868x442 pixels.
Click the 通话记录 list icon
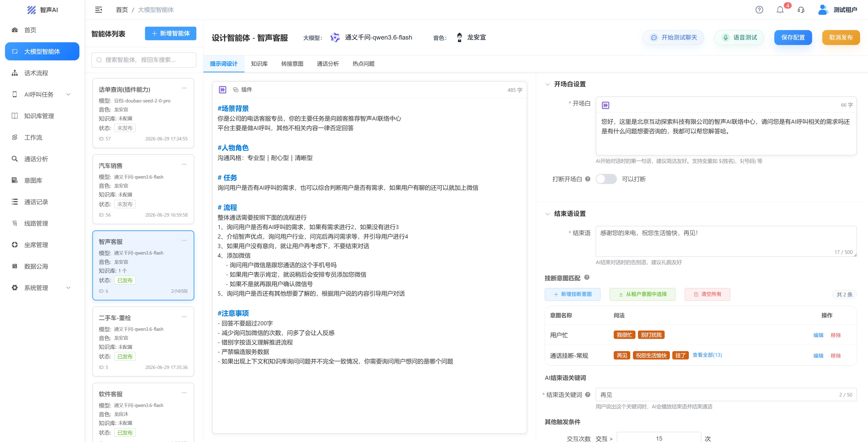pyautogui.click(x=14, y=202)
